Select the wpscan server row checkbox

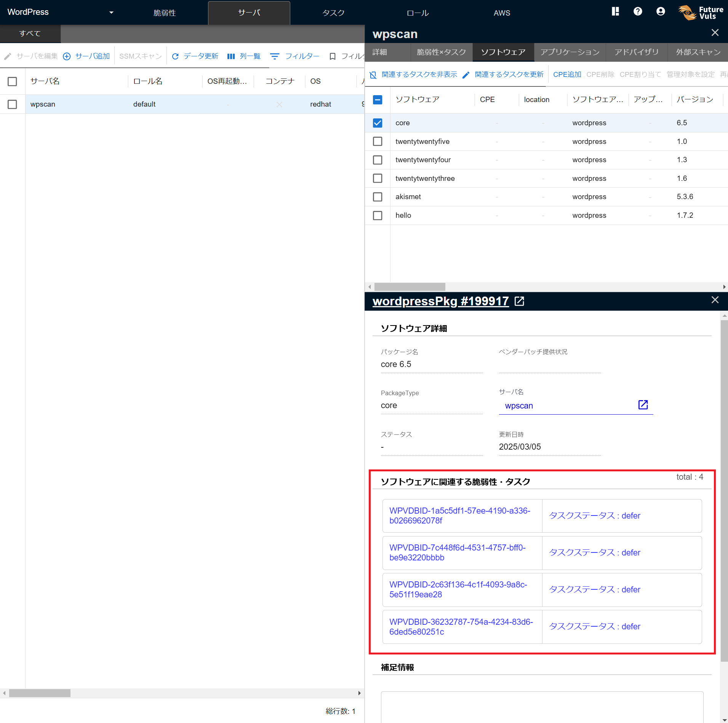click(12, 104)
